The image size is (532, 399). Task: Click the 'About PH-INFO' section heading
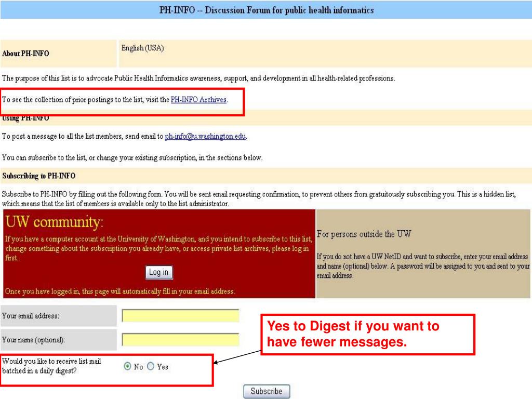(25, 54)
